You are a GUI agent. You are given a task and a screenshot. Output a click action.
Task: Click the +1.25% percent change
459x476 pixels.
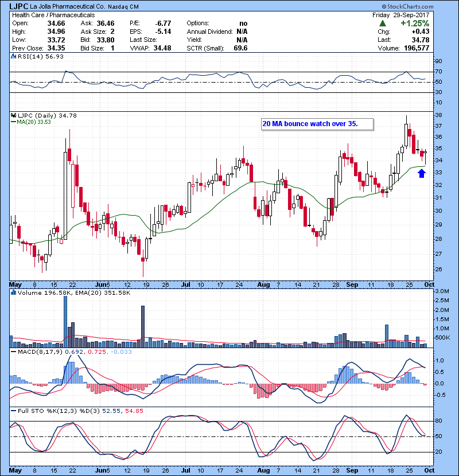coord(415,24)
